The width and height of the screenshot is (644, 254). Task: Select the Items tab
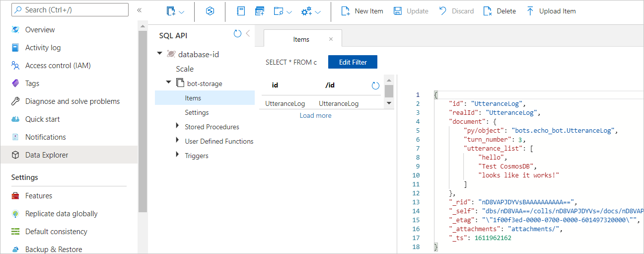tap(301, 39)
